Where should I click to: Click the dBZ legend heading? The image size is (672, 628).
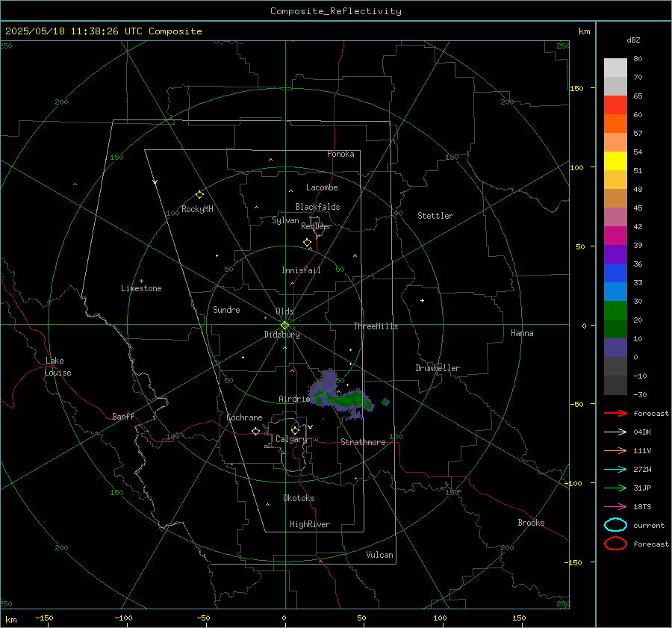point(633,40)
